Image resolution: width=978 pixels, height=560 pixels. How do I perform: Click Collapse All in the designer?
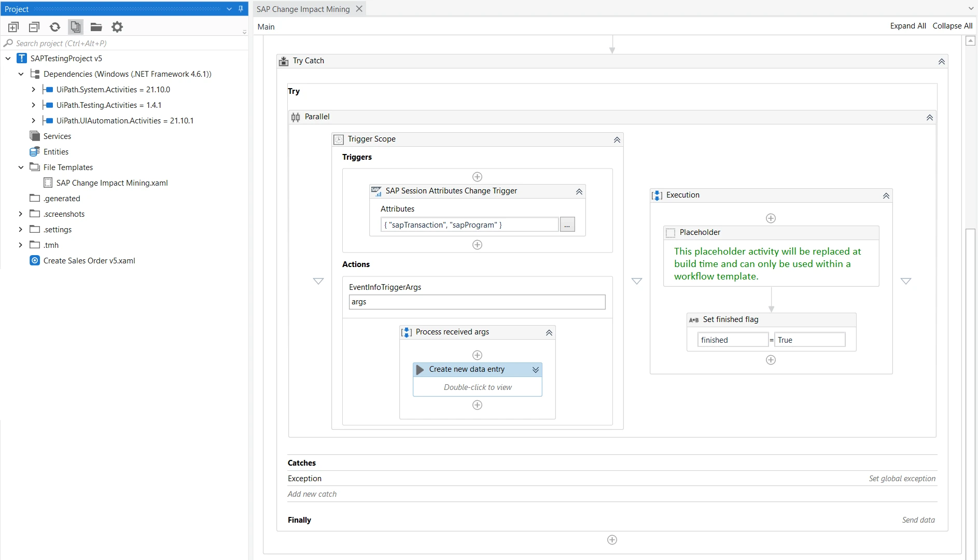coord(953,26)
